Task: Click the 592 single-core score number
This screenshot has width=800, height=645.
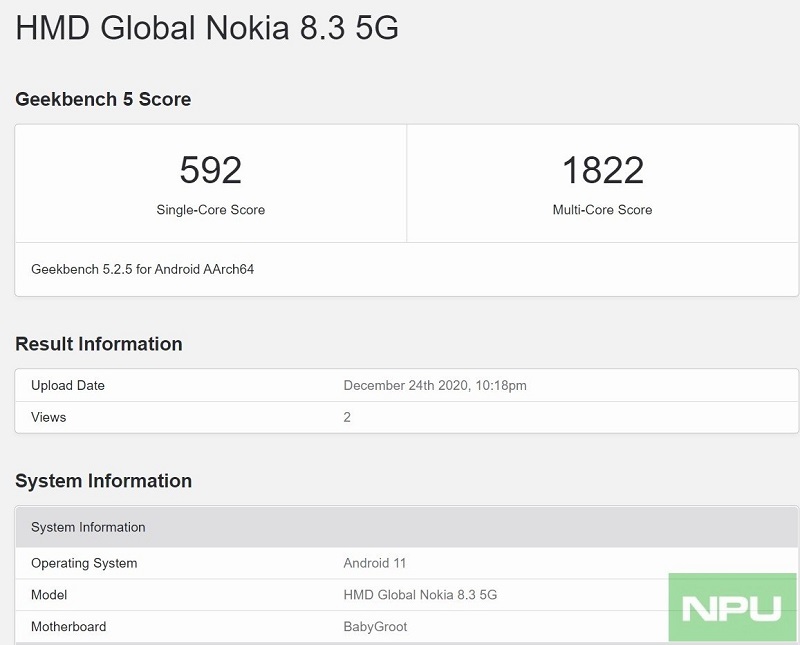Action: (210, 170)
